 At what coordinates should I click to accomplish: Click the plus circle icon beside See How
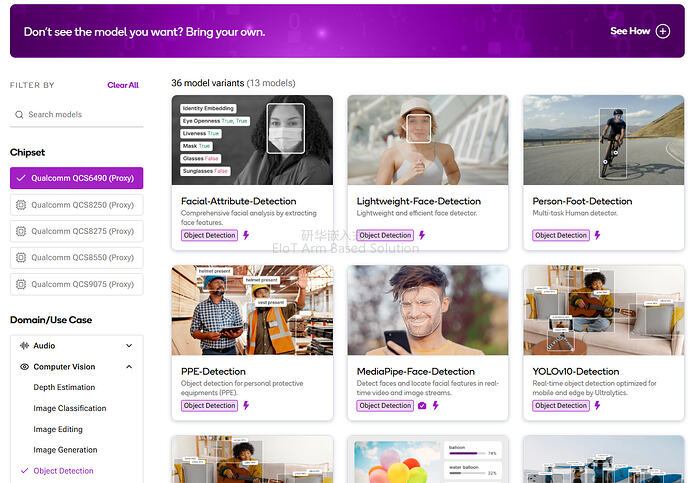click(663, 31)
